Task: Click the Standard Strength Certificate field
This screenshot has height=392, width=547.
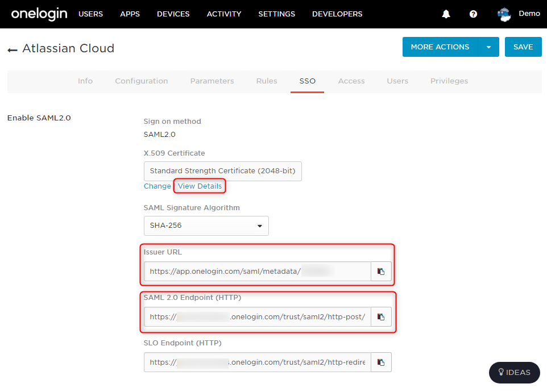Action: click(222, 171)
